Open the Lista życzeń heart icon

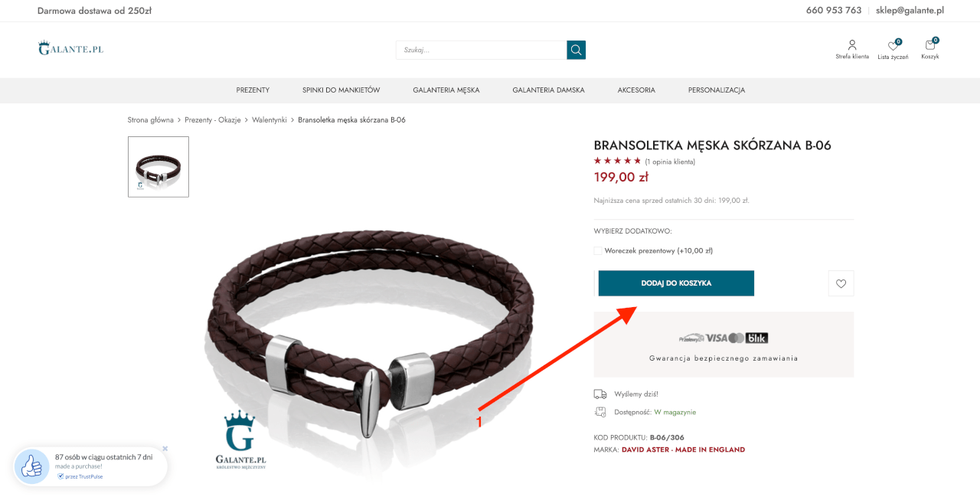click(x=893, y=45)
